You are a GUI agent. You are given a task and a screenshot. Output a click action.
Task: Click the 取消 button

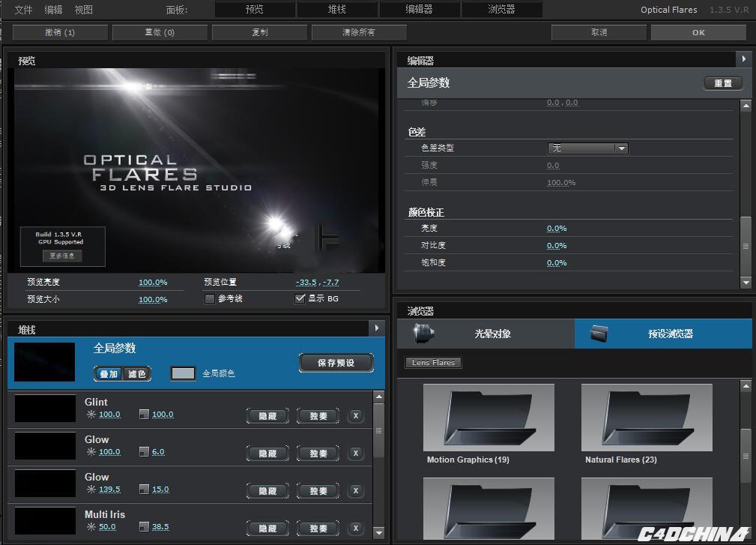point(599,32)
